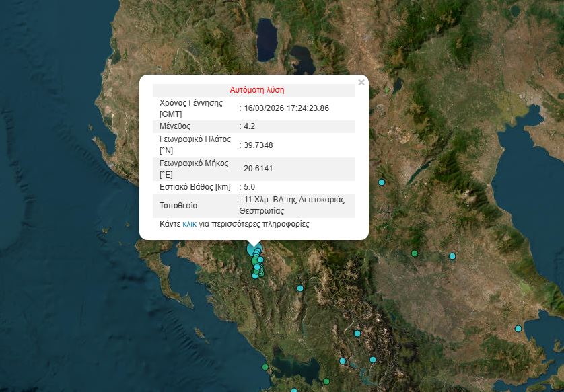Click the location text 'Λεπτοκαριάς Θεσπρωτίας'
The image size is (564, 392).
(296, 206)
